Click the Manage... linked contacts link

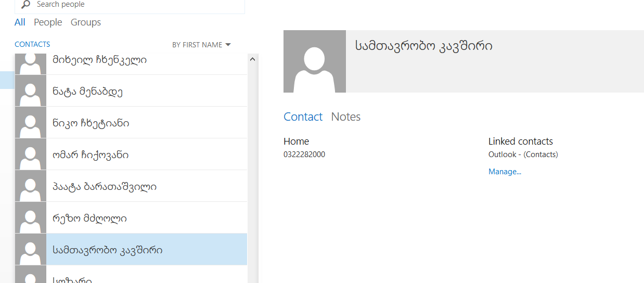tap(505, 172)
